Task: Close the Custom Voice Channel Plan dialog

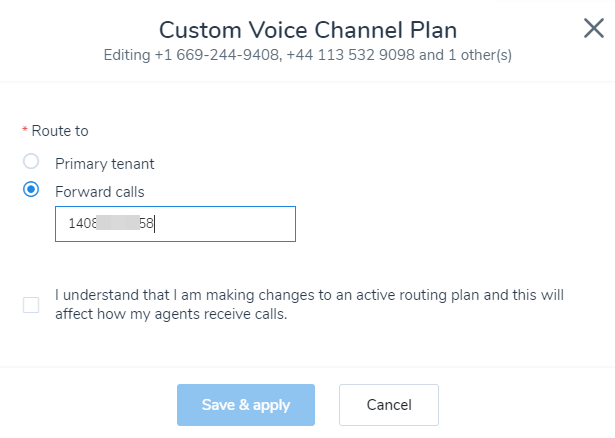Action: point(593,28)
